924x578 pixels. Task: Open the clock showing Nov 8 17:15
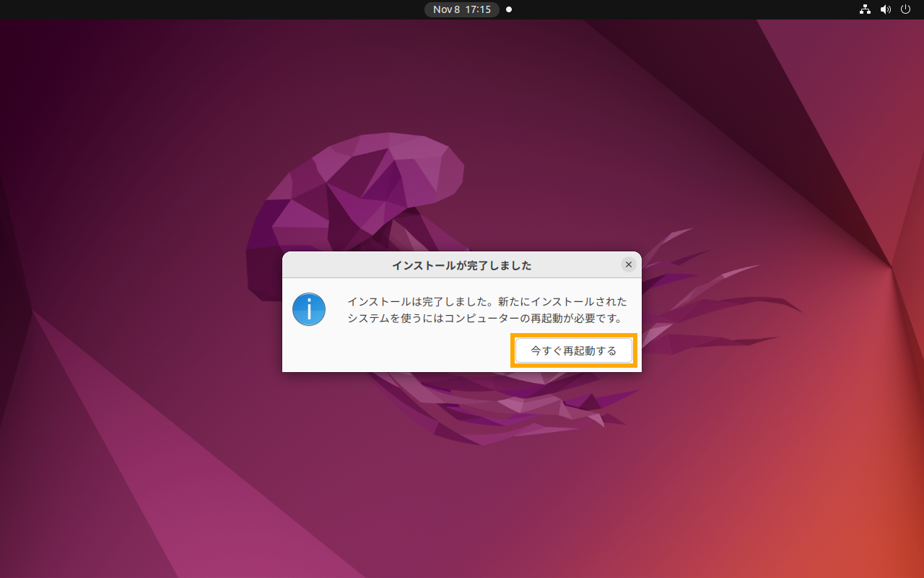click(462, 9)
